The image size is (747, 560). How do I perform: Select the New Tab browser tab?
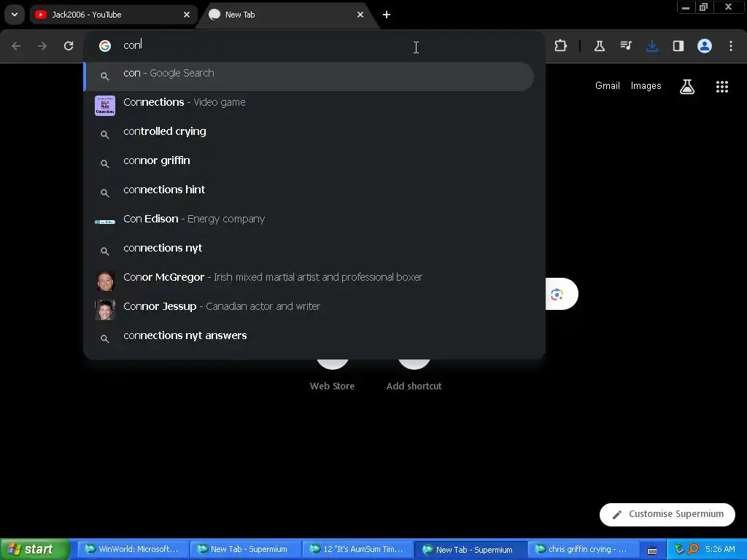click(x=287, y=15)
